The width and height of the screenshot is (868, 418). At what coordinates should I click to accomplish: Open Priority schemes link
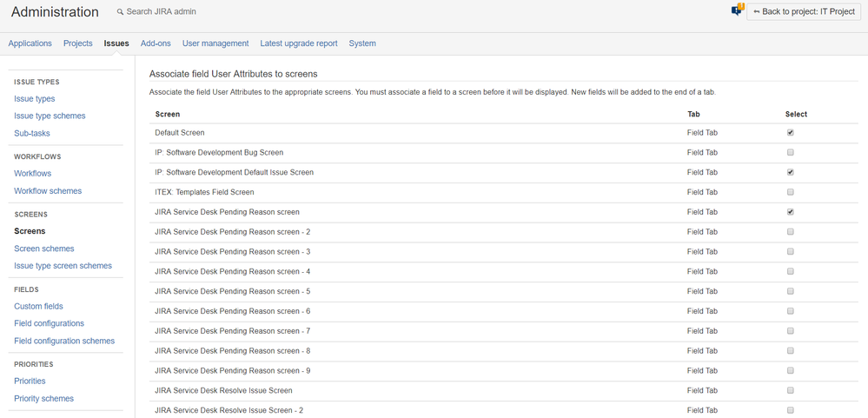tap(43, 399)
